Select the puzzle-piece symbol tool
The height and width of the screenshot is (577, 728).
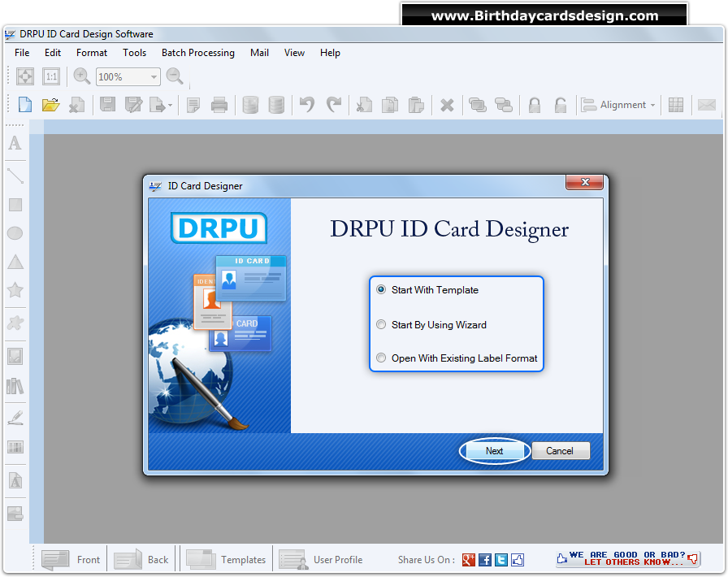(15, 323)
